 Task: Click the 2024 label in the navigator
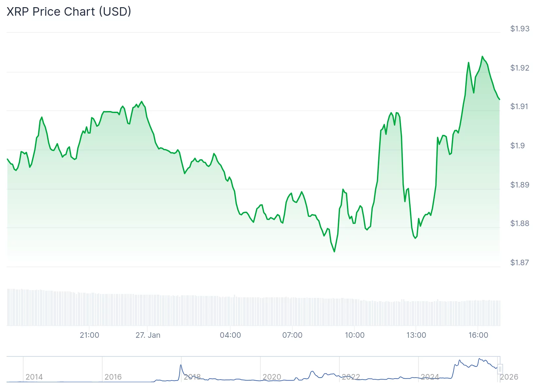click(430, 377)
